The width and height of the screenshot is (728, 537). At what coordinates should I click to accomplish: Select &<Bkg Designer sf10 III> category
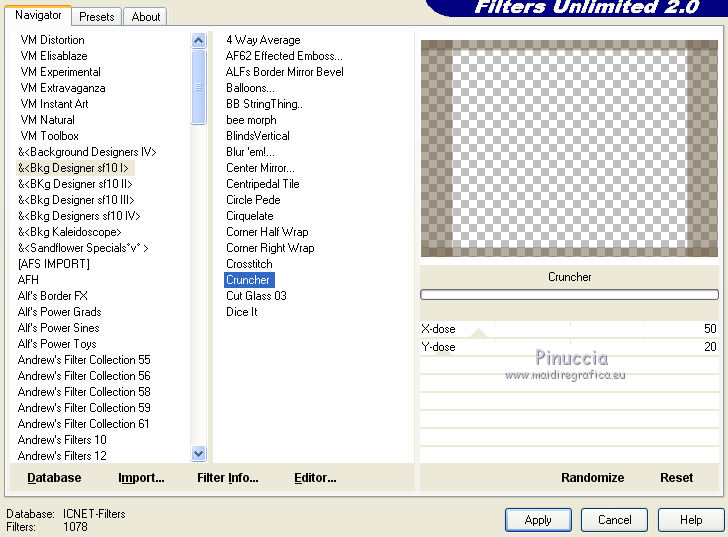76,200
